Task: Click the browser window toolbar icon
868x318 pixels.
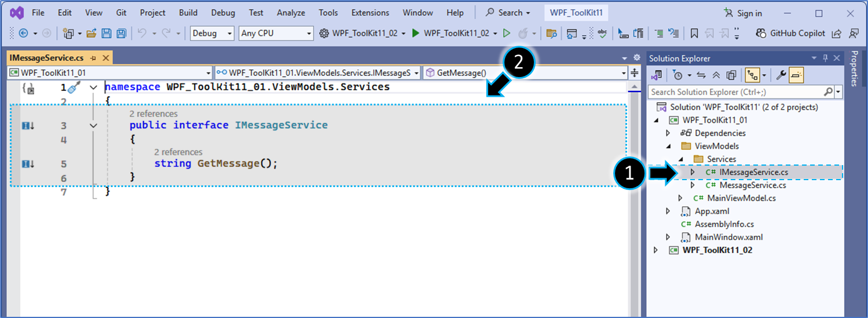Action: click(x=572, y=34)
